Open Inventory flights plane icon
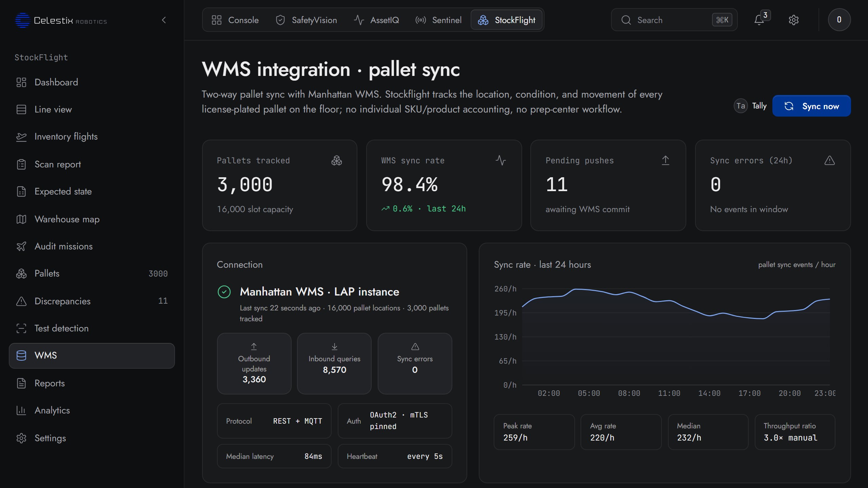The width and height of the screenshot is (868, 488). 21,137
